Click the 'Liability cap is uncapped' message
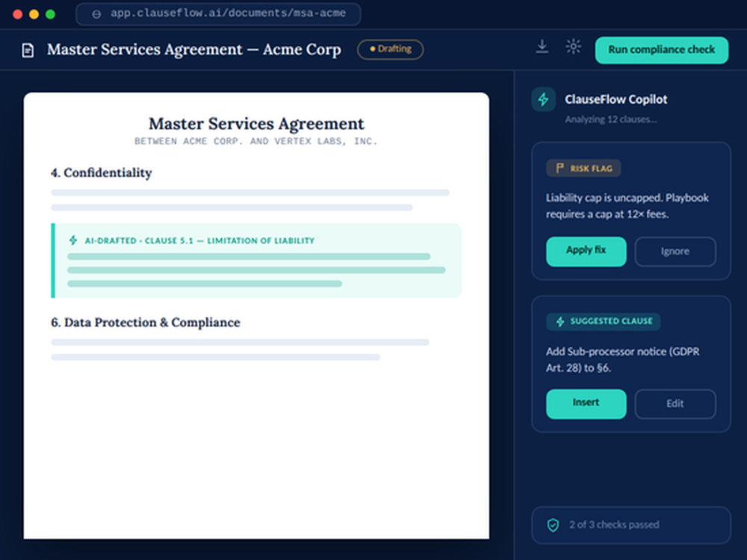 627,206
